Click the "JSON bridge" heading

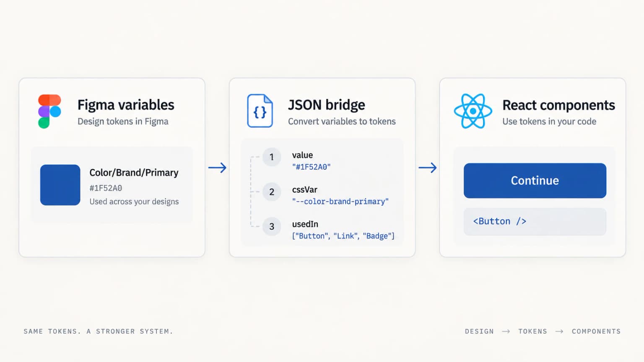[326, 105]
